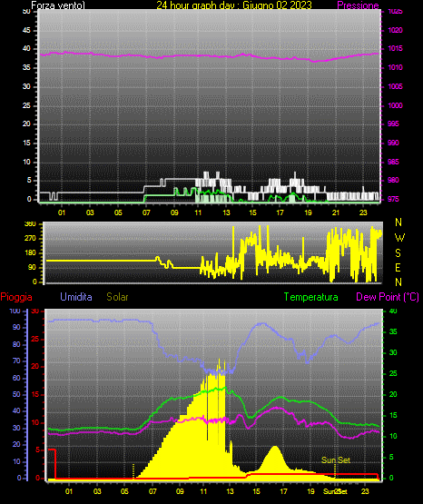The height and width of the screenshot is (504, 423).
Task: Select compass letter W beside direction chart
Action: pyautogui.click(x=399, y=238)
